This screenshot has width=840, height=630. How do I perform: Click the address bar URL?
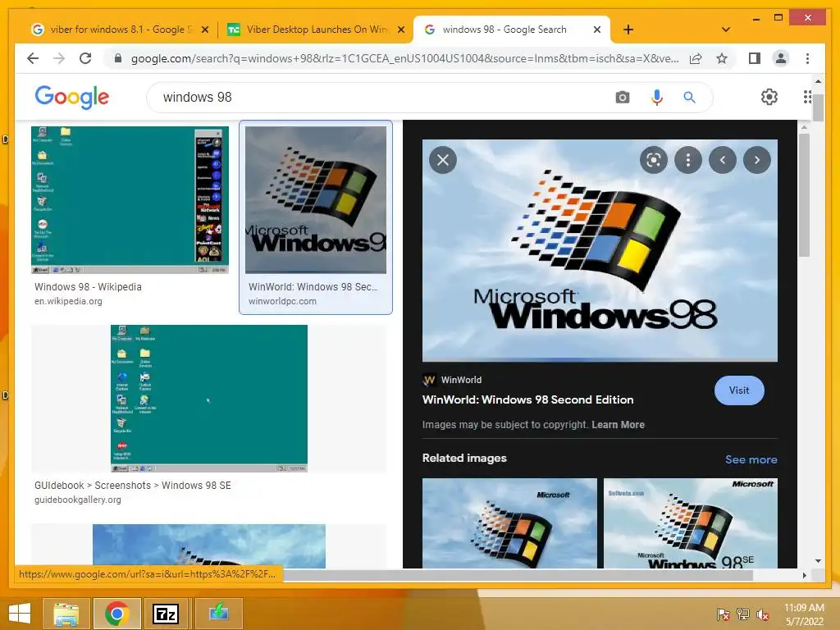(x=404, y=58)
